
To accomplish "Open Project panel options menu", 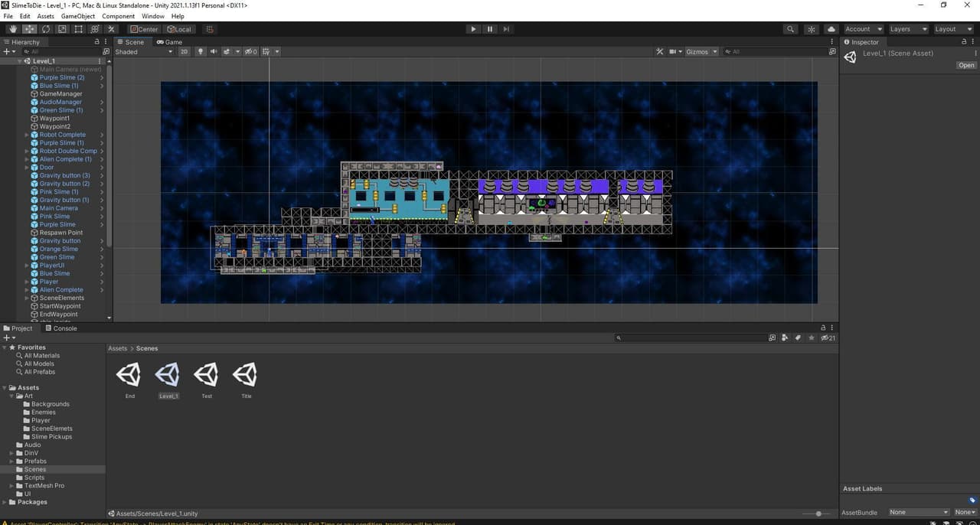I will click(832, 328).
